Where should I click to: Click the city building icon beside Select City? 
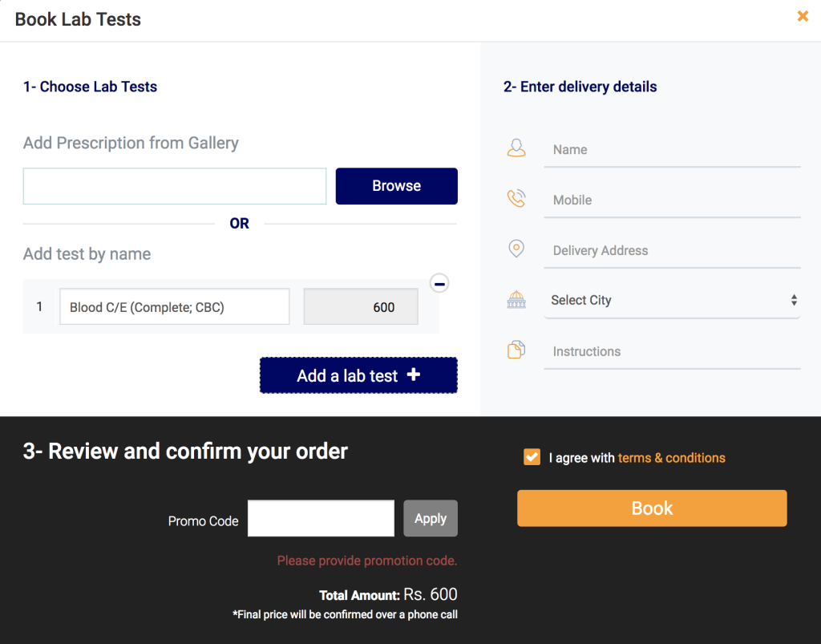pyautogui.click(x=516, y=299)
